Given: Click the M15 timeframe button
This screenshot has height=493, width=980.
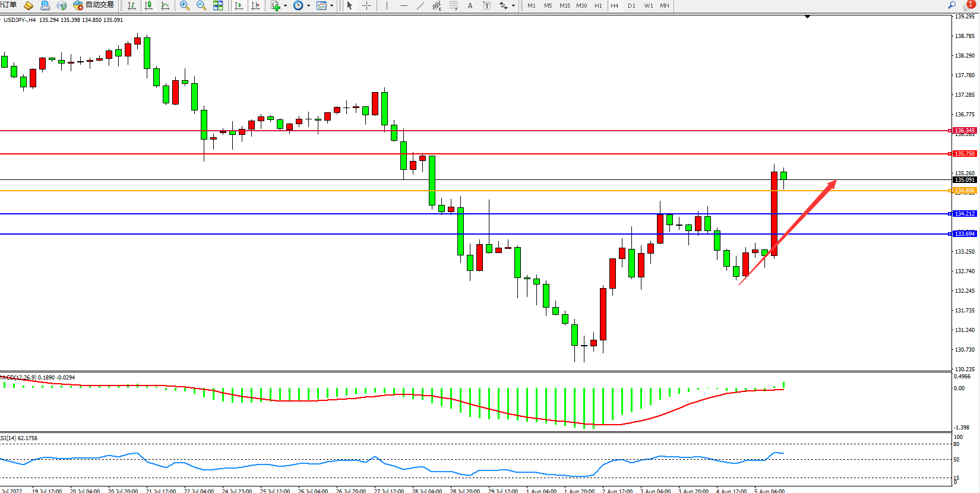Looking at the screenshot, I should click(x=564, y=5).
